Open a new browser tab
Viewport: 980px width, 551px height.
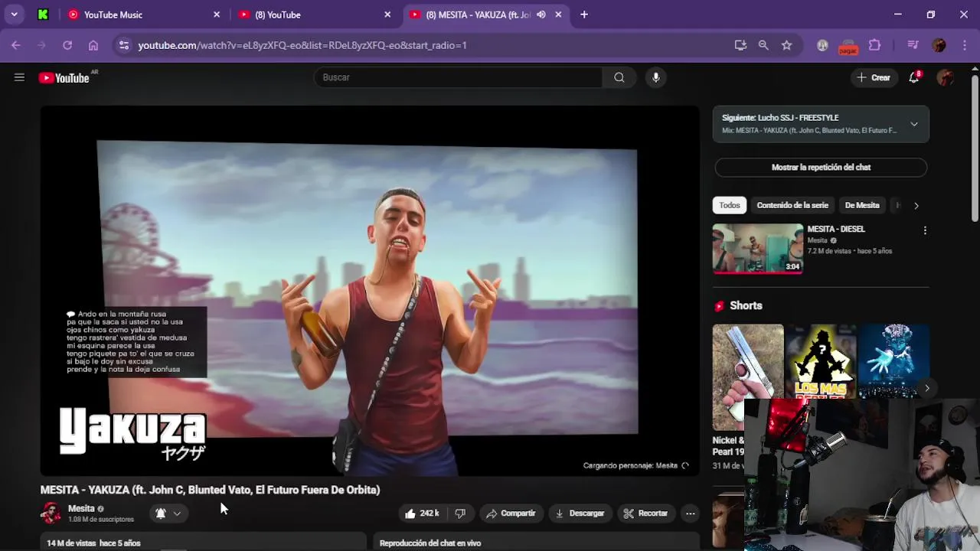pyautogui.click(x=584, y=15)
